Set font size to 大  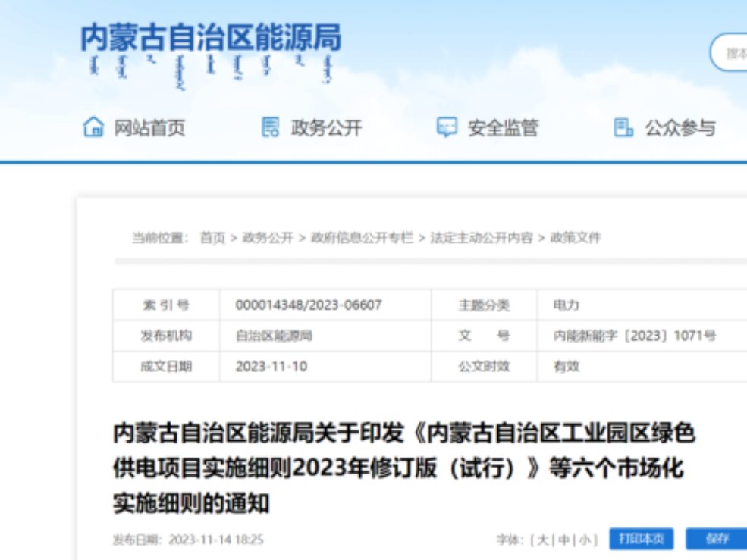[x=543, y=540]
